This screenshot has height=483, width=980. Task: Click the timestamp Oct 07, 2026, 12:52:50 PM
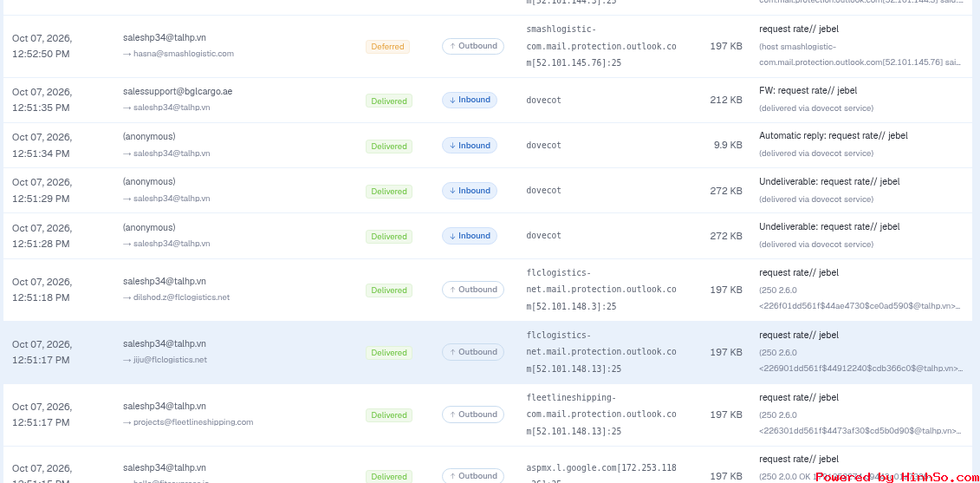42,46
